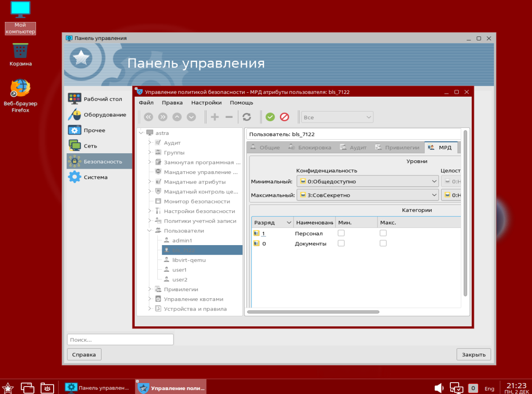
Task: Focus the Поиск search field
Action: [120, 340]
